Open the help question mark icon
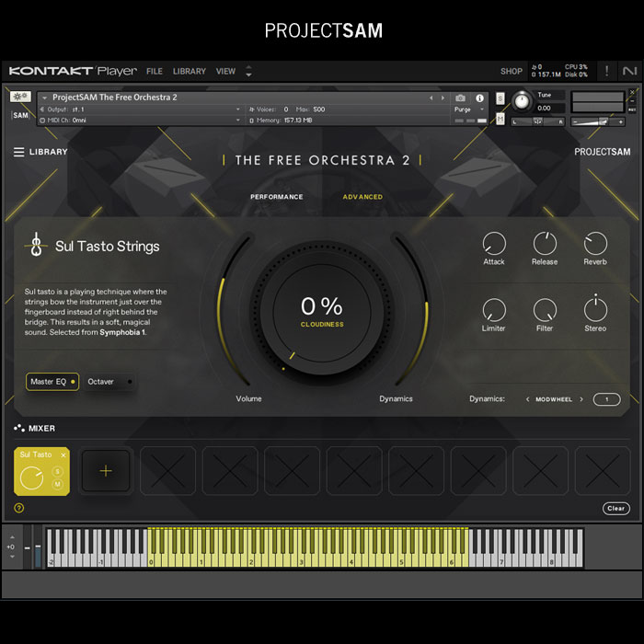 pos(19,508)
